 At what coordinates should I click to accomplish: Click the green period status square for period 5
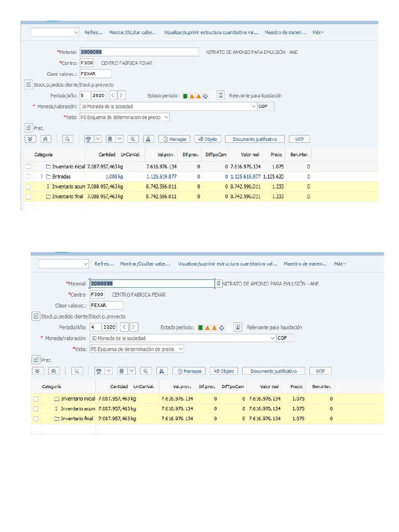[185, 96]
